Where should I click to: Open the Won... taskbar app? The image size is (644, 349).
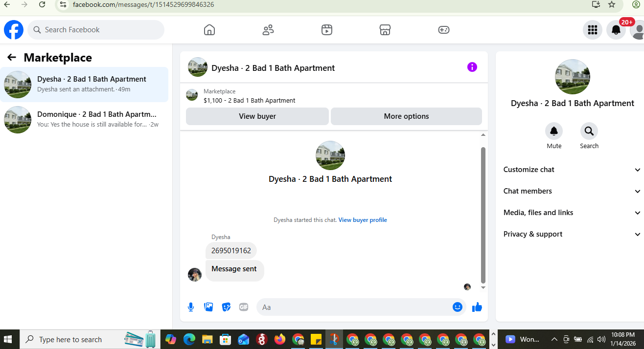[523, 339]
